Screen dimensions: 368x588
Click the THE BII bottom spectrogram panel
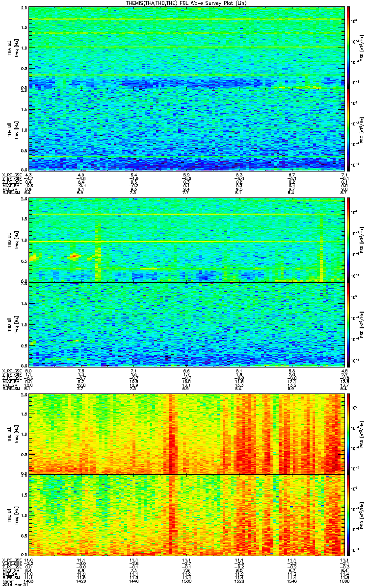[x=186, y=515]
